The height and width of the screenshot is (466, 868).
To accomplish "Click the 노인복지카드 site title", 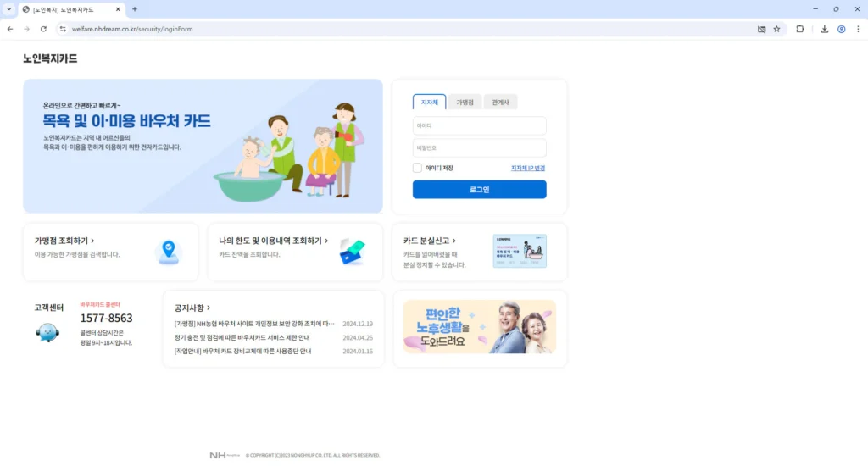I will coord(50,58).
